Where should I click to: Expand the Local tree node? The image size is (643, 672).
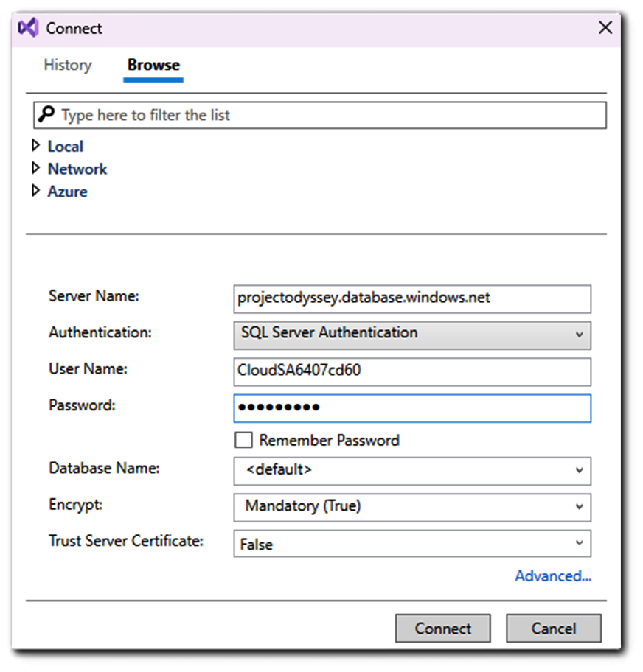pos(35,146)
